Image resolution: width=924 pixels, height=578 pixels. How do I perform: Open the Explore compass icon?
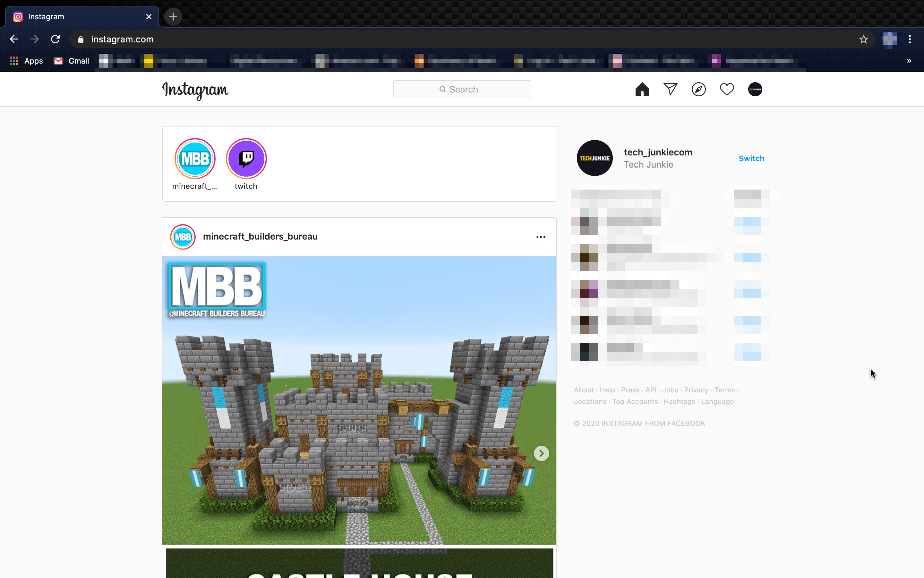[698, 90]
